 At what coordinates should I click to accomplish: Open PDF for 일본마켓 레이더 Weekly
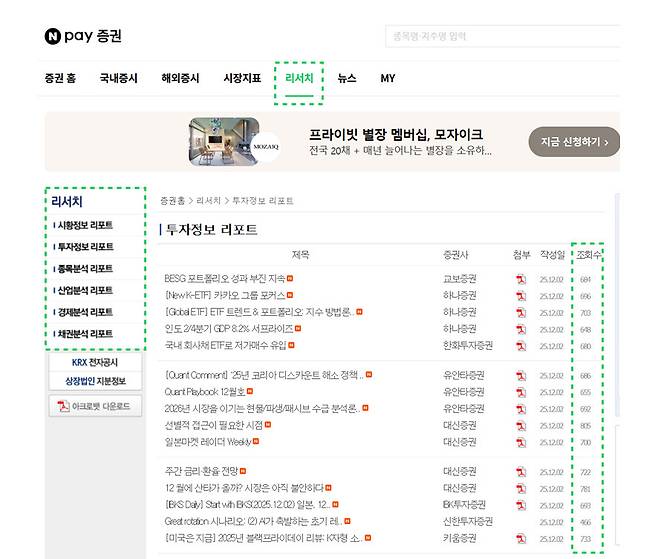point(521,441)
